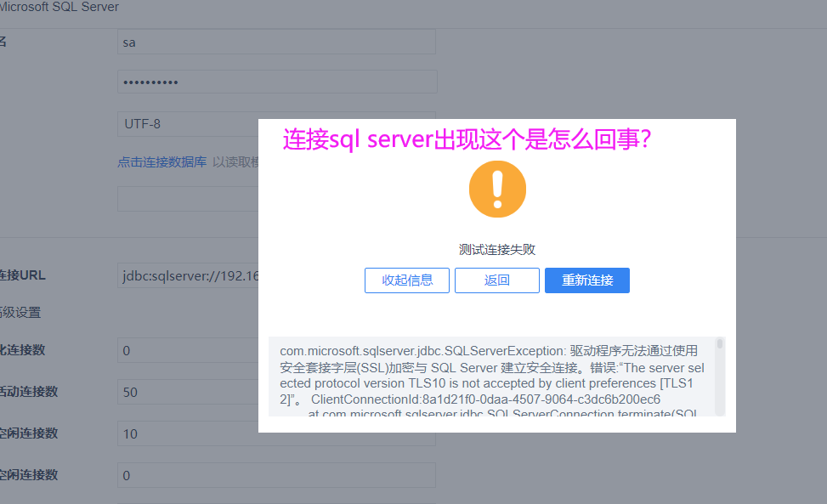Click the 连接URL label

pos(23,275)
